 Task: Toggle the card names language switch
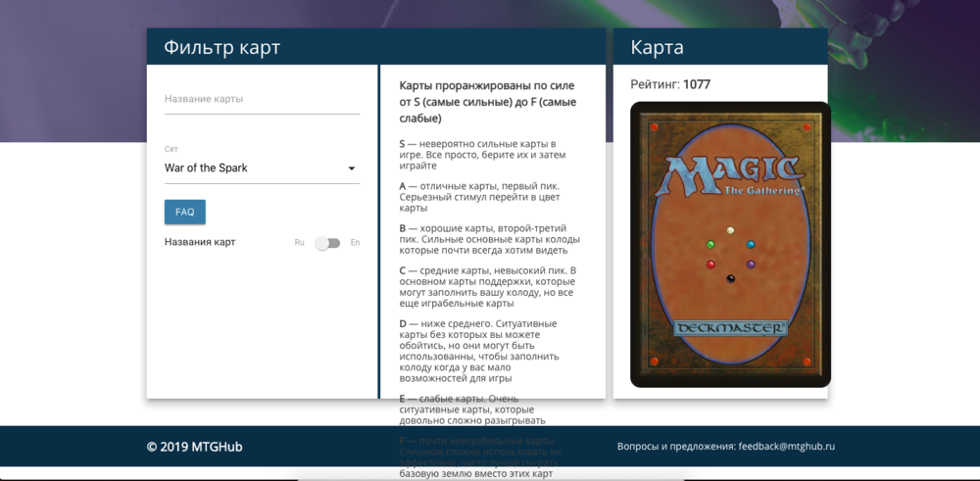(x=327, y=242)
